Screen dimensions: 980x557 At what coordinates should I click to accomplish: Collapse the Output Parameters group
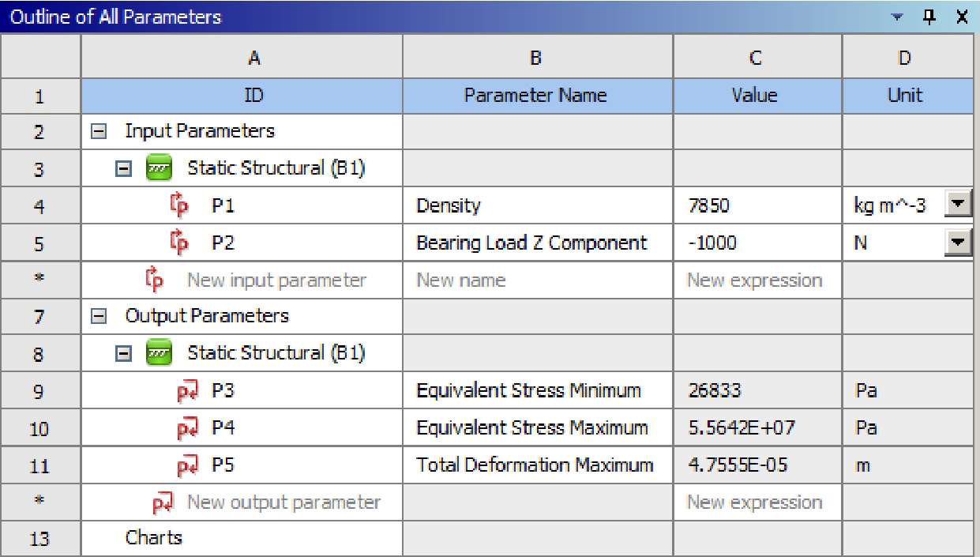point(95,317)
